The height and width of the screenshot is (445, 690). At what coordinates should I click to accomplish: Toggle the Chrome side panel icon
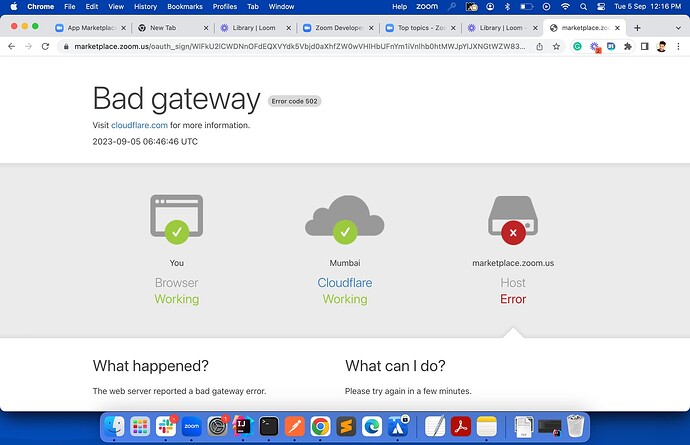click(x=645, y=46)
